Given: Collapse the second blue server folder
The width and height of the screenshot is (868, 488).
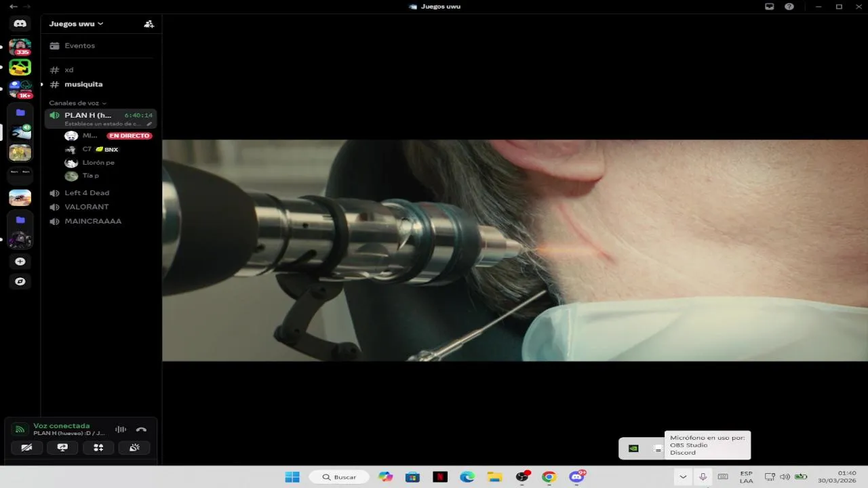Looking at the screenshot, I should [20, 220].
